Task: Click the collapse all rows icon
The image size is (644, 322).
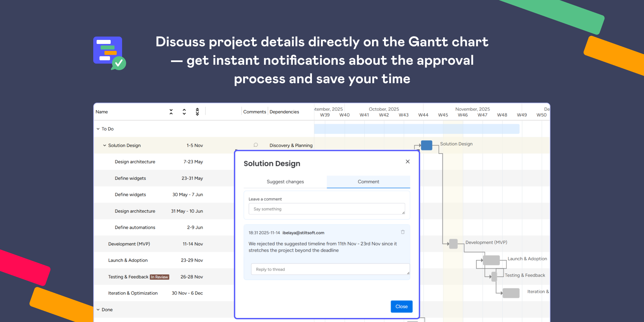Action: 171,112
